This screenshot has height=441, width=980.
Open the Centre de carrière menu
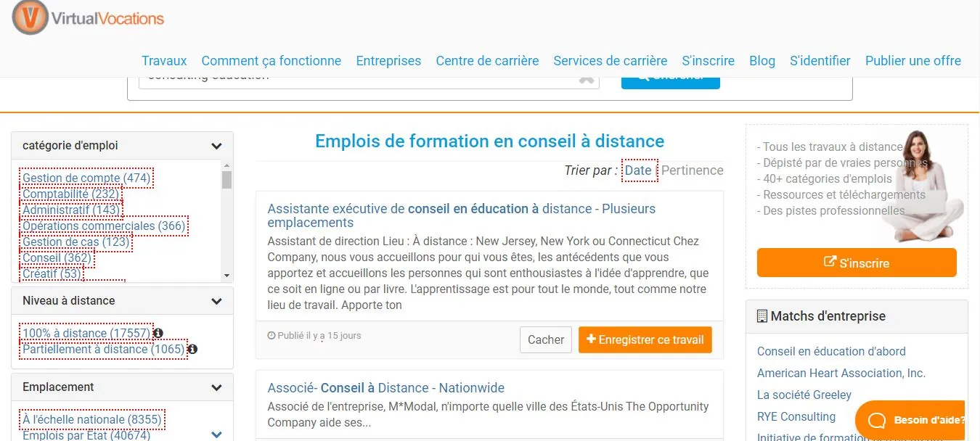[487, 61]
